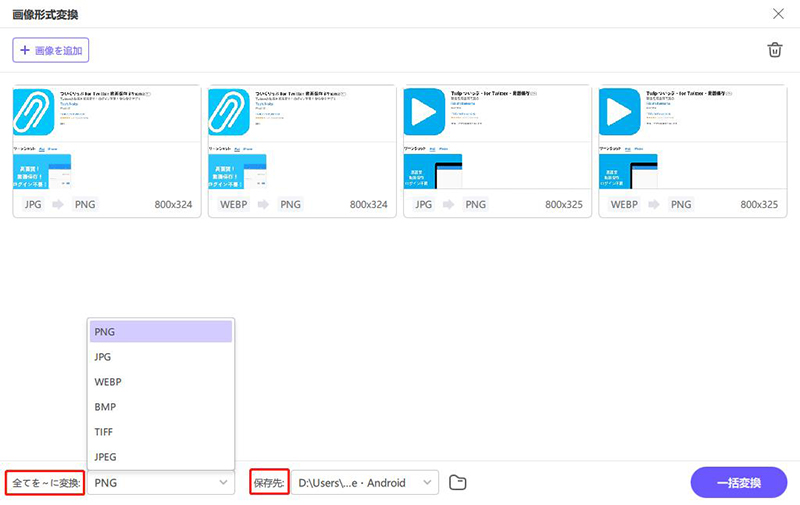
Task: Select PNG from the format list
Action: pos(161,331)
